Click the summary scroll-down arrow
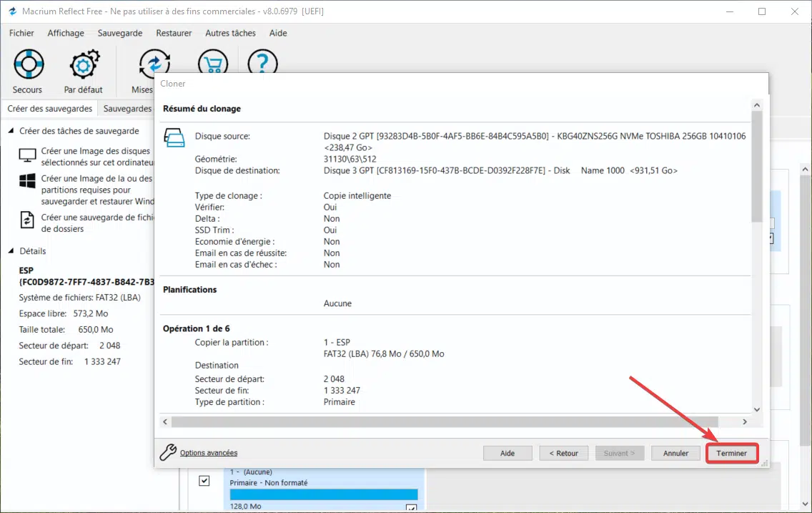 tap(756, 409)
